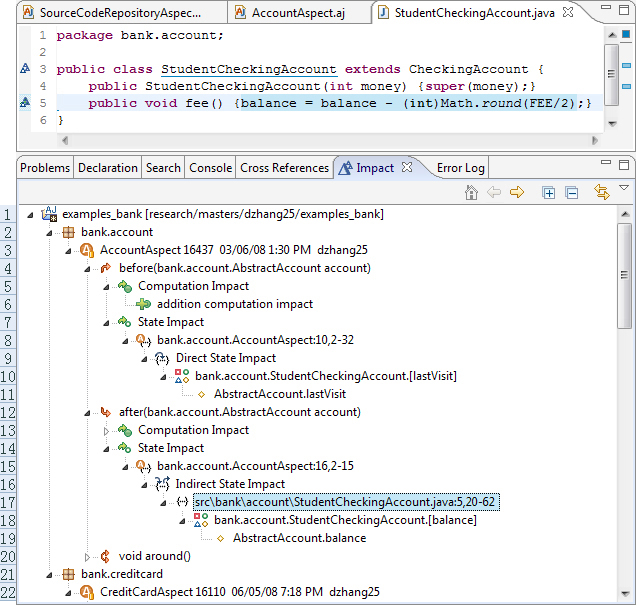Open the Cross References tab

tap(284, 168)
